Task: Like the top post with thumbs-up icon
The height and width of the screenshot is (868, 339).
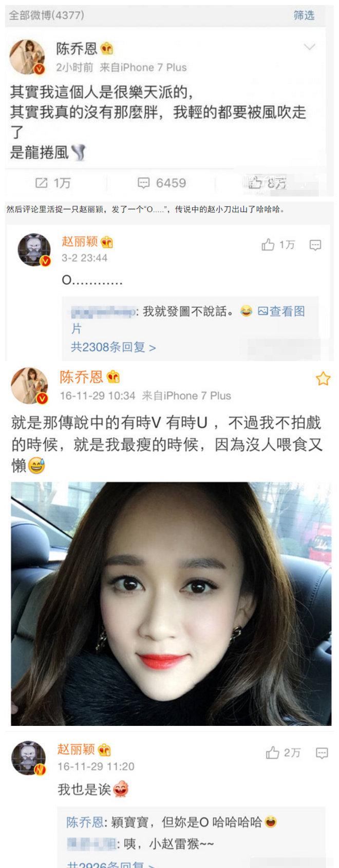Action: point(266,183)
